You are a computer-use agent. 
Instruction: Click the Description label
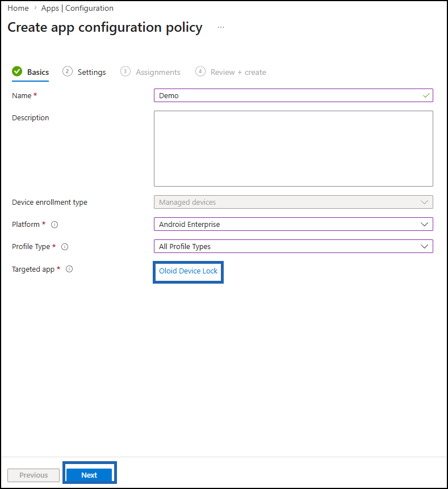coord(31,118)
